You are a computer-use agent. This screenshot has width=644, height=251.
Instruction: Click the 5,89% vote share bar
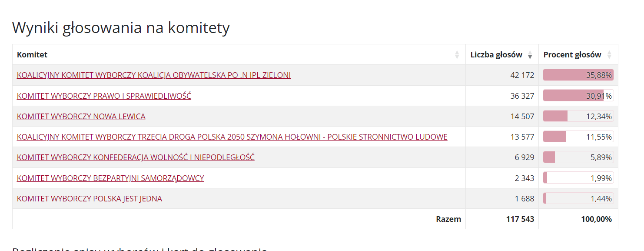point(578,157)
